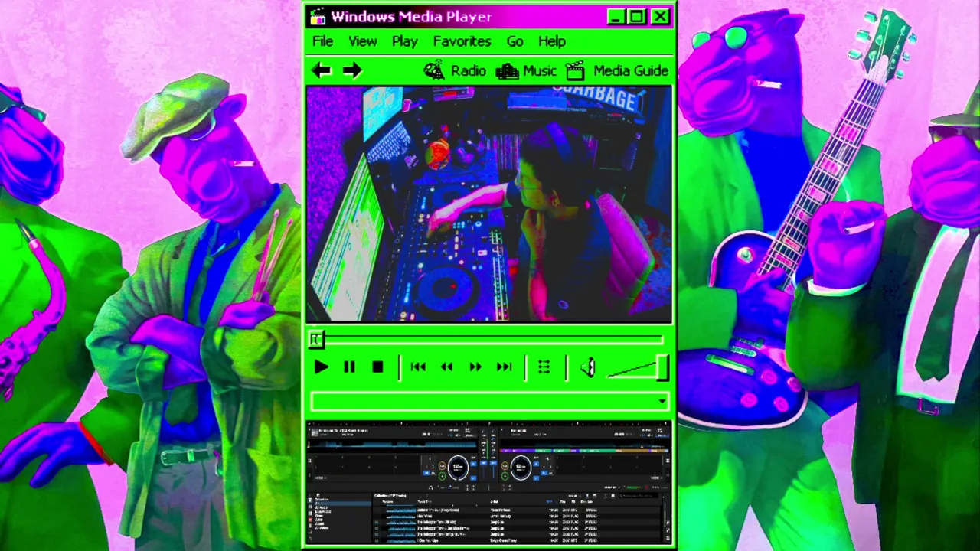Viewport: 980px width, 551px height.
Task: Open the Favorites menu
Action: [x=462, y=41]
